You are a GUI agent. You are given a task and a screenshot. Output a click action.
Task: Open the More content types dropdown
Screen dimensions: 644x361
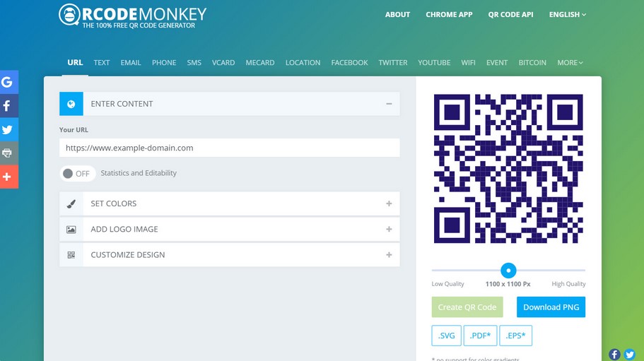(570, 63)
